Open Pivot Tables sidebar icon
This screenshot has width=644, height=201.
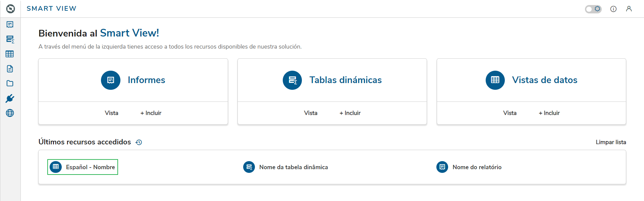(x=10, y=39)
